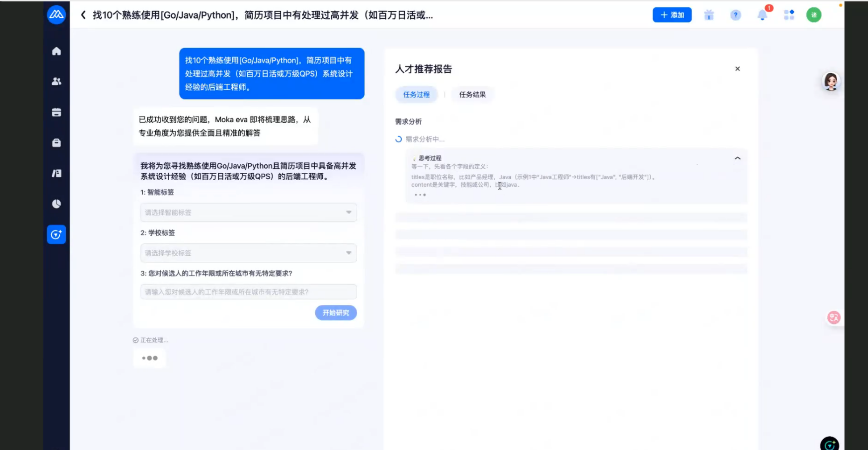Click the 1: 智能标签 label

[x=157, y=192]
